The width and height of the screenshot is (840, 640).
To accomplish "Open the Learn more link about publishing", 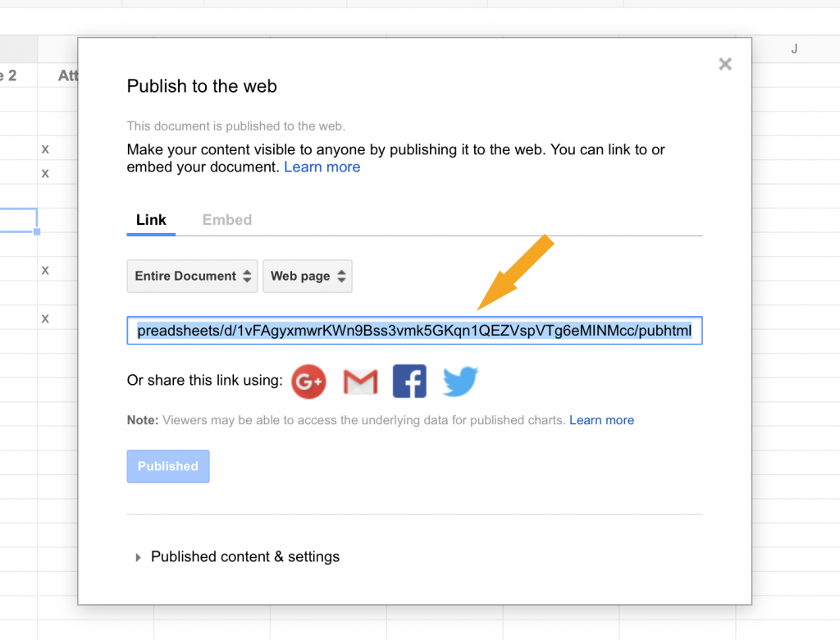I will click(322, 167).
